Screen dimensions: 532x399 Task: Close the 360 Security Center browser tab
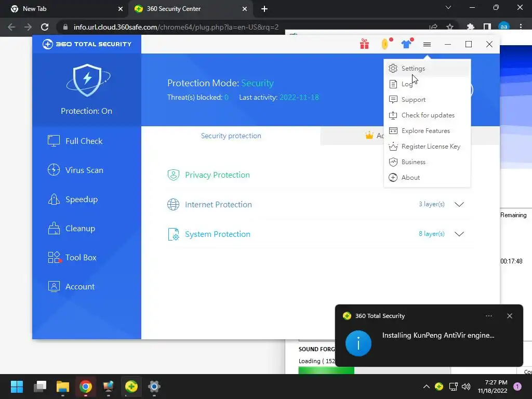pyautogui.click(x=245, y=9)
